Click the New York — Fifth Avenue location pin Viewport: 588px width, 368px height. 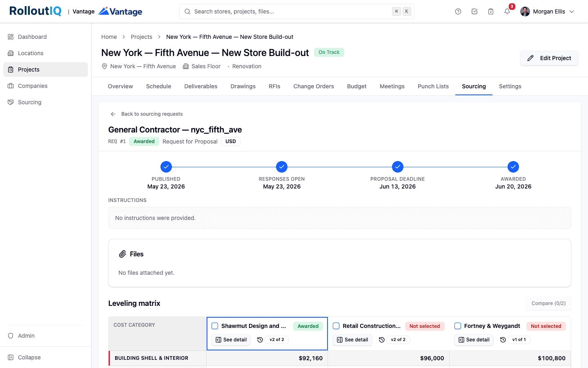point(105,66)
